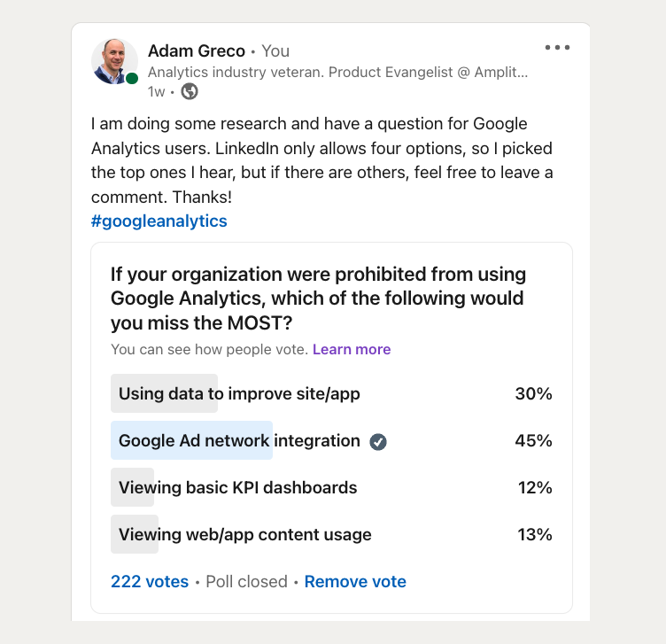Click the 45% result percentage
The width and height of the screenshot is (666, 644).
tap(533, 440)
